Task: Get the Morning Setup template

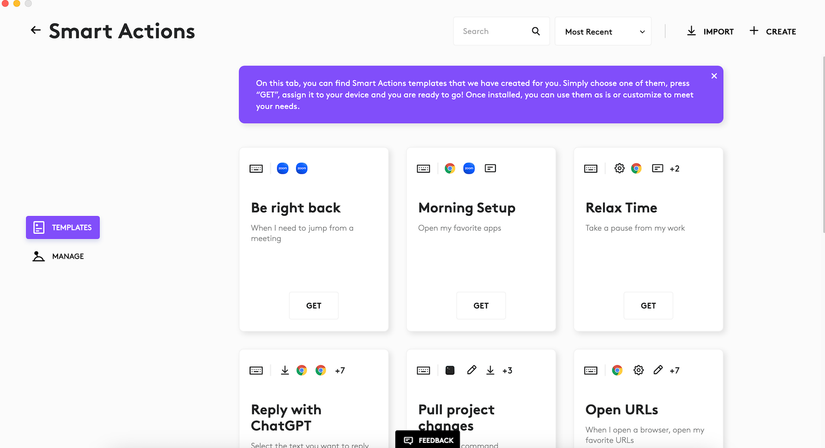Action: [481, 305]
